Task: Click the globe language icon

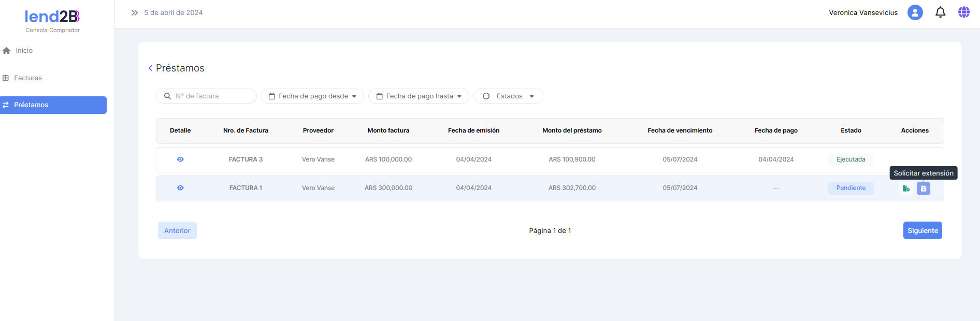Action: coord(963,12)
